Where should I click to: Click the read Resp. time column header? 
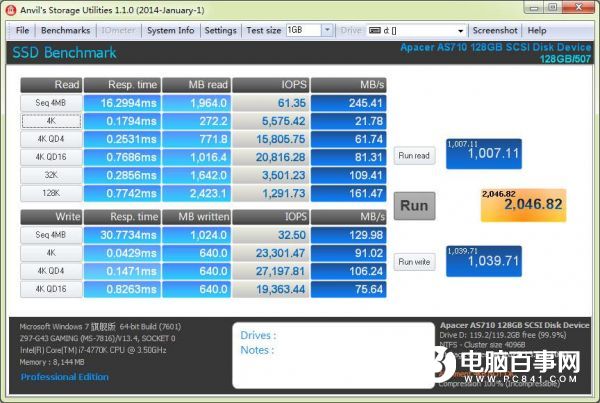(122, 85)
